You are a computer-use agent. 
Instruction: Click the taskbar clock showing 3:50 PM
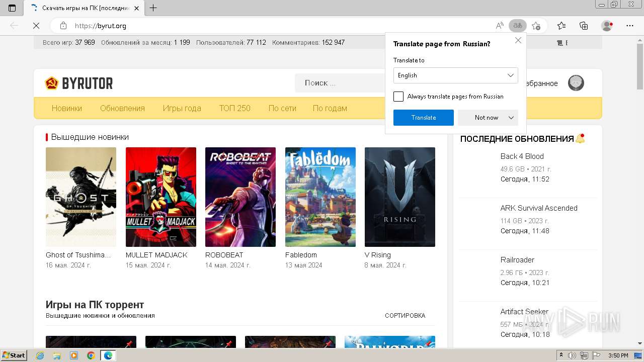[x=618, y=355]
